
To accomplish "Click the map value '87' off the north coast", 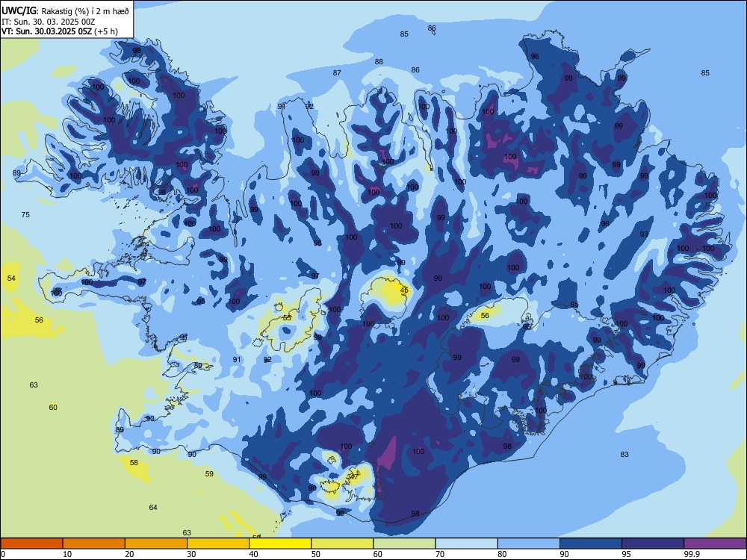I will (x=337, y=73).
